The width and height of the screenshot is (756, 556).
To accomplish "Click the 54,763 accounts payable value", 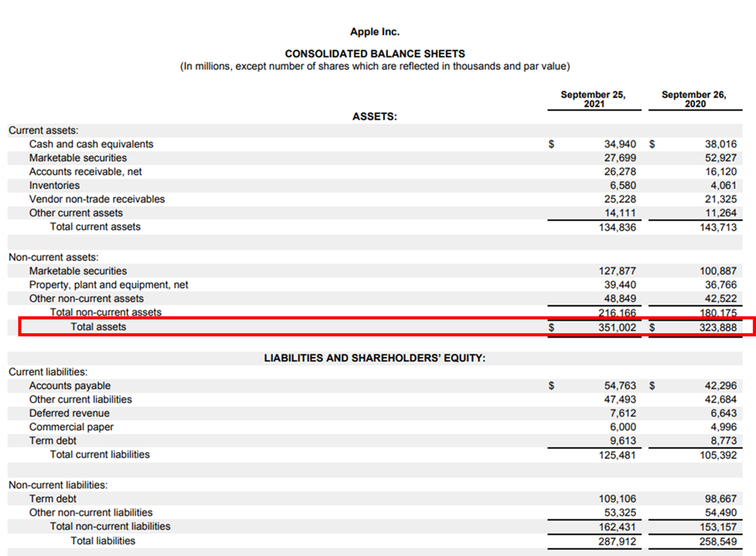I will tap(620, 386).
